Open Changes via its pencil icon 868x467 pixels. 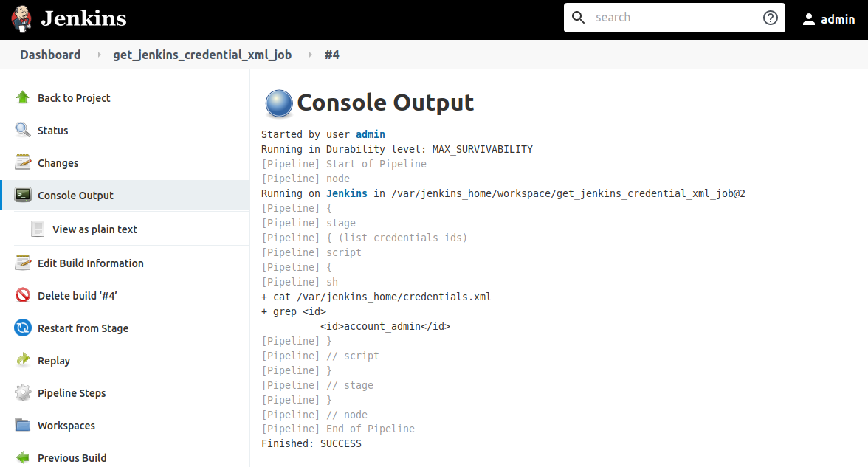(22, 162)
